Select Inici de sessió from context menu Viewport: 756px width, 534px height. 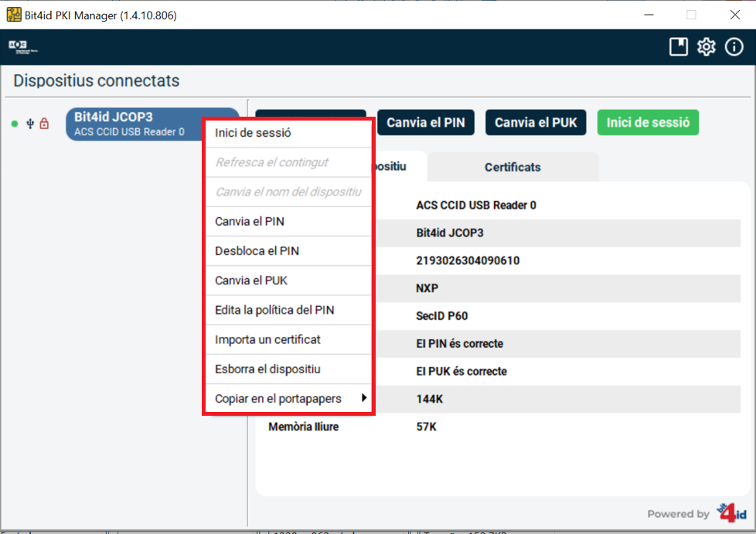coord(288,133)
